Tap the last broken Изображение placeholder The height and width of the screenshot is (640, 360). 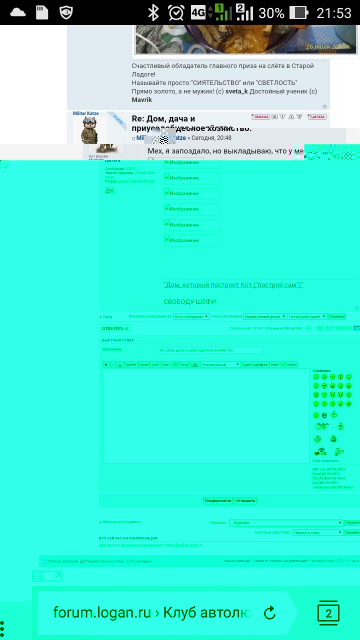191,240
